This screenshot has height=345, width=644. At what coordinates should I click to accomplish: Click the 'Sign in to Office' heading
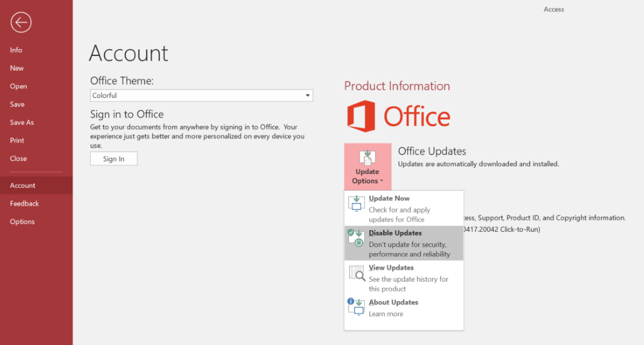127,114
